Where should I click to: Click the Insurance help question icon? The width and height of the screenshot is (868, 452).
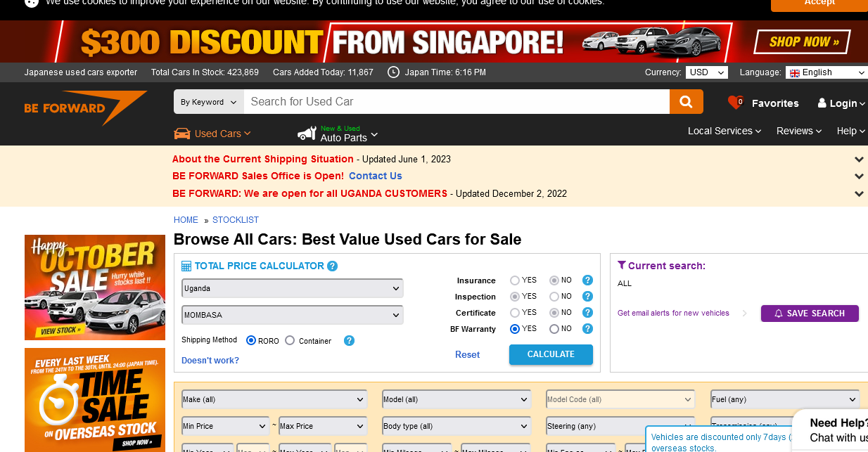coord(588,280)
